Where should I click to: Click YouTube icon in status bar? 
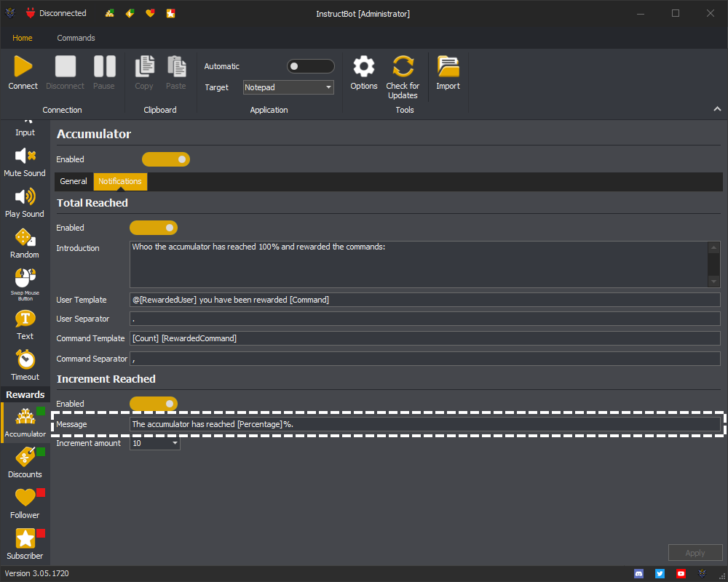(681, 574)
